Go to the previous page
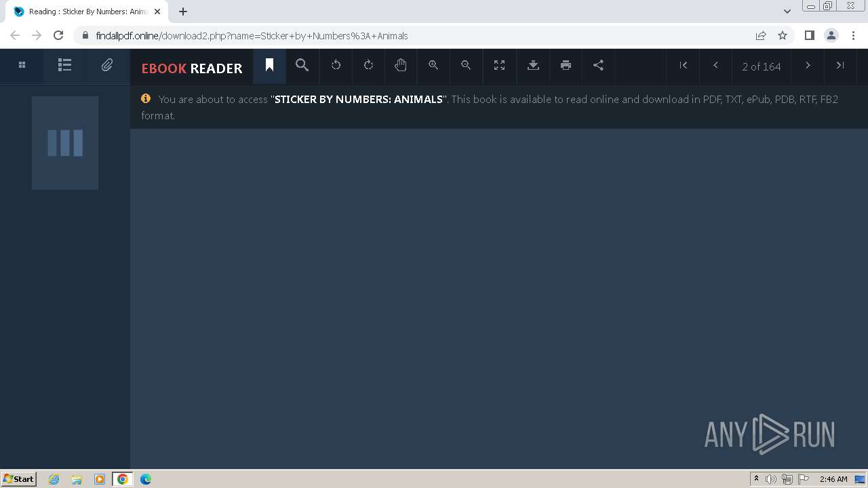This screenshot has width=868, height=488. pos(715,65)
